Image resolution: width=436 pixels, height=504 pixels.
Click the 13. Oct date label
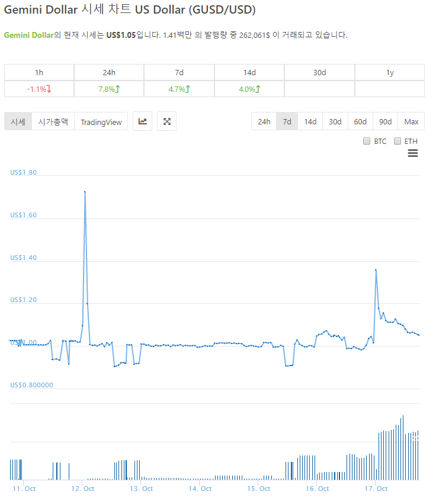(141, 489)
